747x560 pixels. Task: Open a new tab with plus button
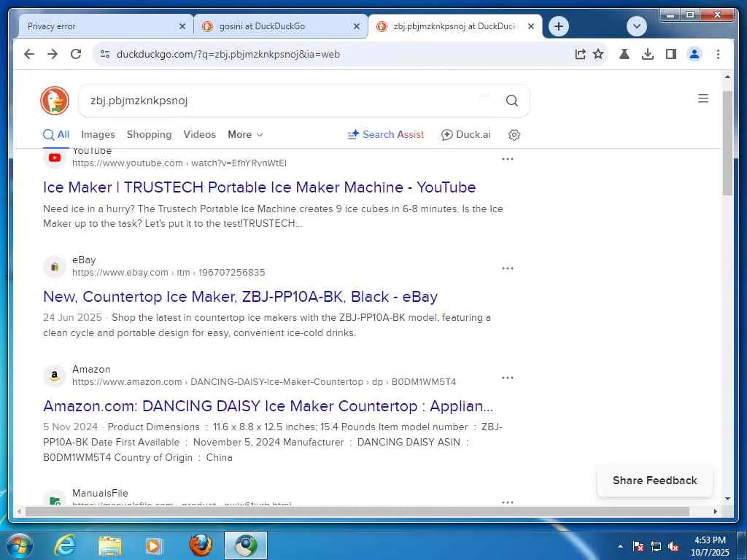[x=559, y=26]
